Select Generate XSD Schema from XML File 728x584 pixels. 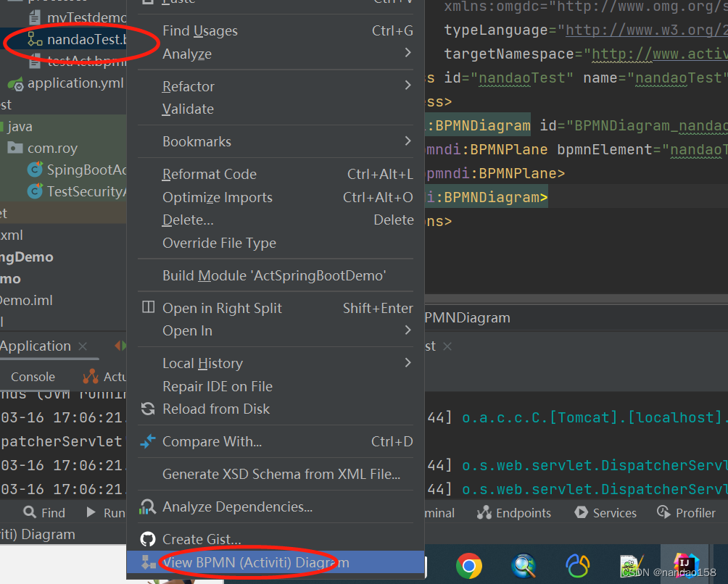276,474
